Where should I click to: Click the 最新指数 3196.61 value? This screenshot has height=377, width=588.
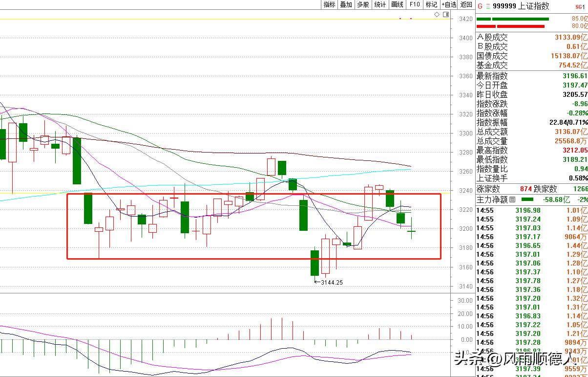click(x=574, y=76)
